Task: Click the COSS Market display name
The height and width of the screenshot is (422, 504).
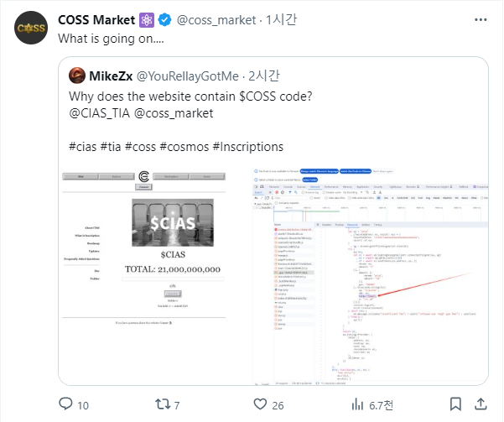Action: tap(96, 20)
